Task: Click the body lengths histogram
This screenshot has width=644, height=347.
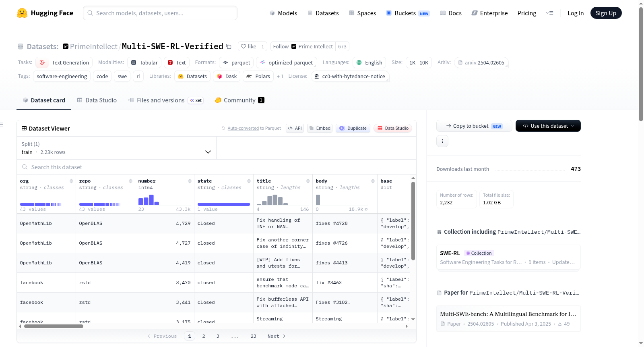Action: (x=342, y=200)
